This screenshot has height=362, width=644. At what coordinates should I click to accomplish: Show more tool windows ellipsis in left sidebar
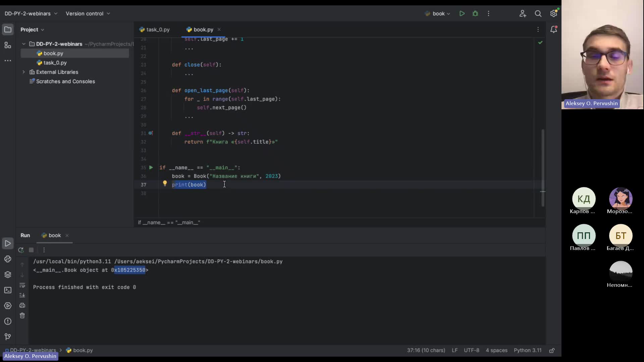click(x=8, y=61)
